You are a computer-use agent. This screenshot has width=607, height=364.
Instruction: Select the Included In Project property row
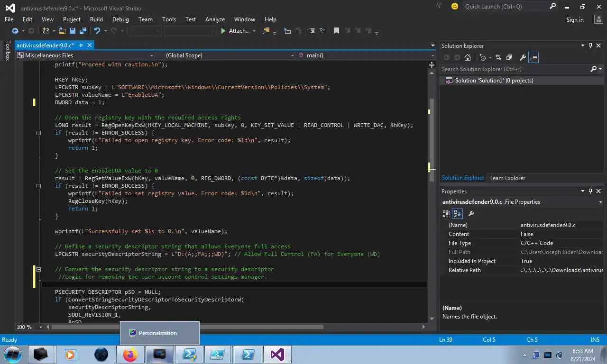click(x=523, y=261)
